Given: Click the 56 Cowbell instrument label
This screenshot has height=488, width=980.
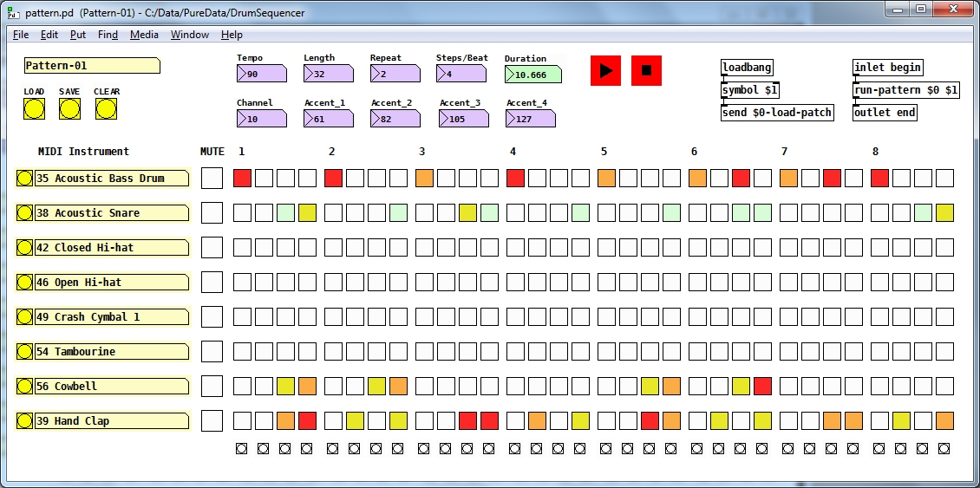Looking at the screenshot, I should pyautogui.click(x=112, y=386).
